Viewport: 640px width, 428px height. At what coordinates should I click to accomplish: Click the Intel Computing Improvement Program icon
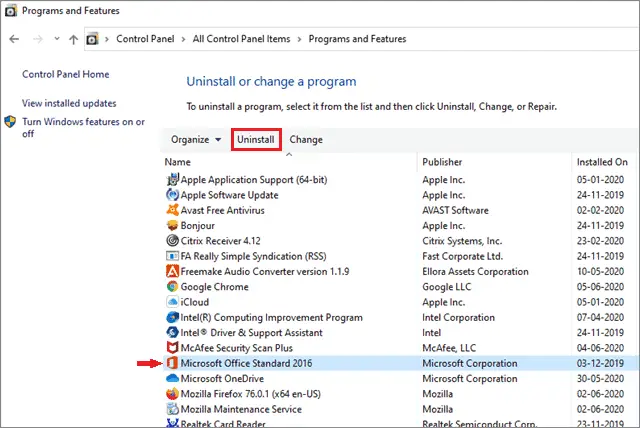172,317
